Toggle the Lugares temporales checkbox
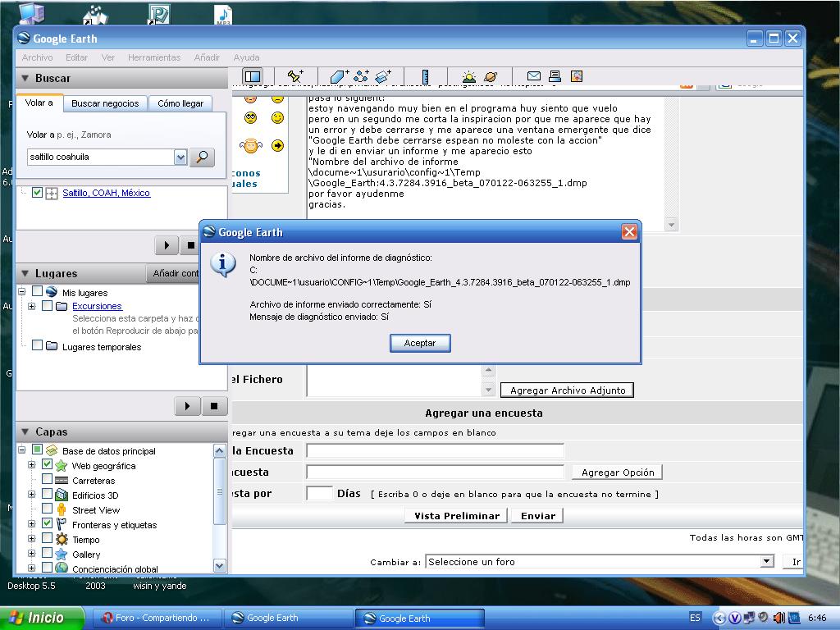The width and height of the screenshot is (840, 630). tap(37, 345)
